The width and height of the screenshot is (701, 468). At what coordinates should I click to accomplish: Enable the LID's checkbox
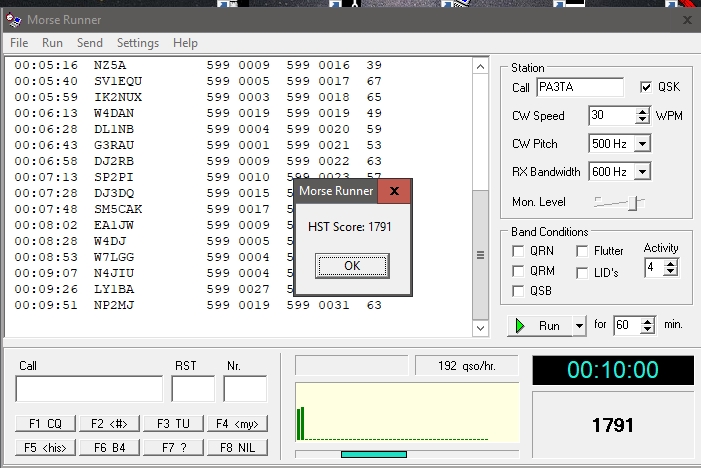pyautogui.click(x=582, y=273)
